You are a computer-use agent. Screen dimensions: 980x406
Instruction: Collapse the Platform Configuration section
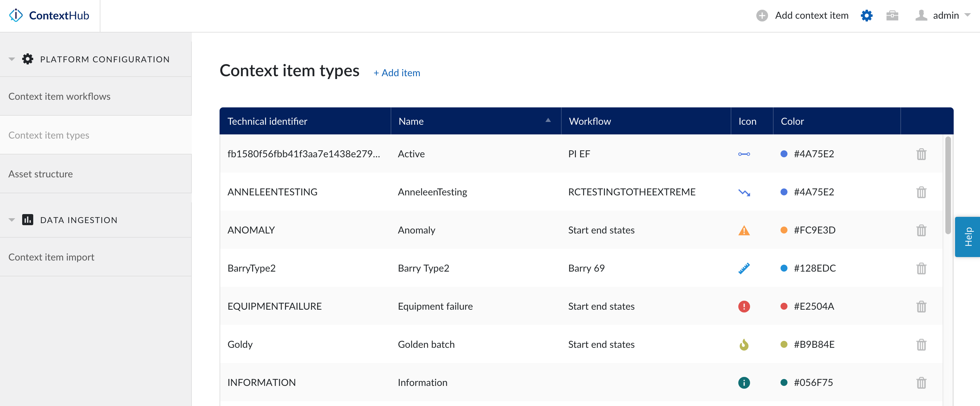[x=12, y=59]
